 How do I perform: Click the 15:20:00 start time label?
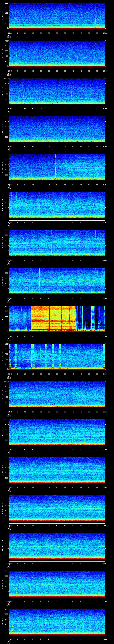pyautogui.click(x=9, y=260)
